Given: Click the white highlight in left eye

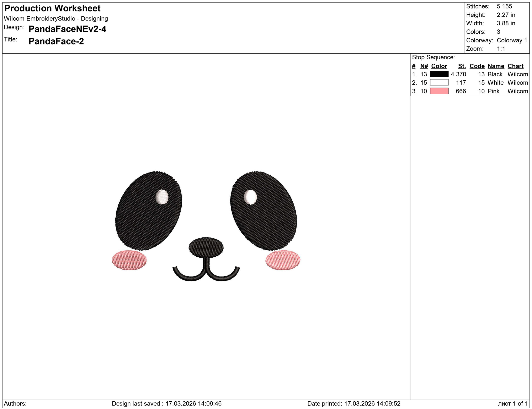Looking at the screenshot, I should pos(162,197).
